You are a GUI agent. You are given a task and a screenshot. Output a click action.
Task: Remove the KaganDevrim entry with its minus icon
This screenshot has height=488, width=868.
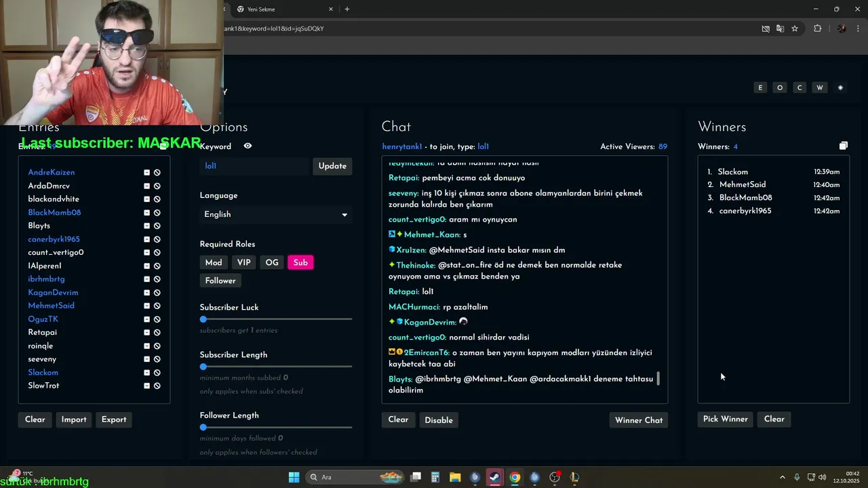[146, 293]
